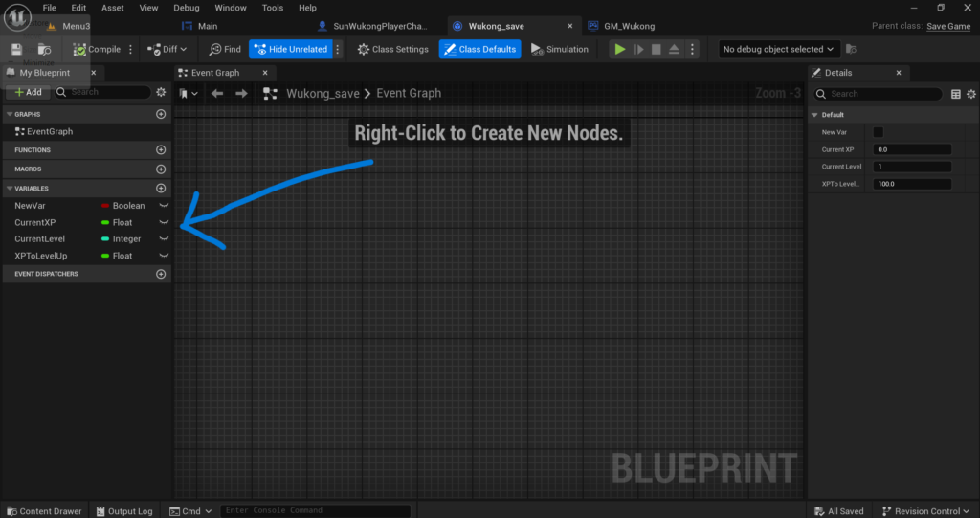980x518 pixels.
Task: Open the Edit menu
Action: click(x=78, y=8)
